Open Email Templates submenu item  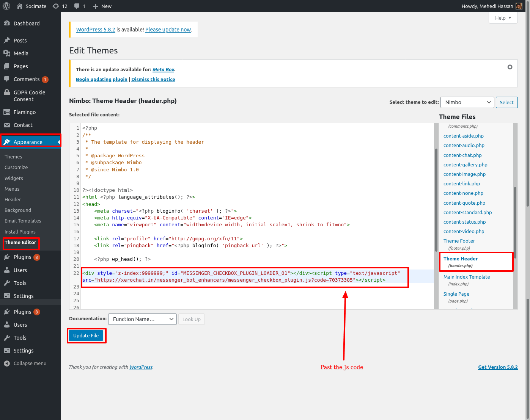click(23, 221)
